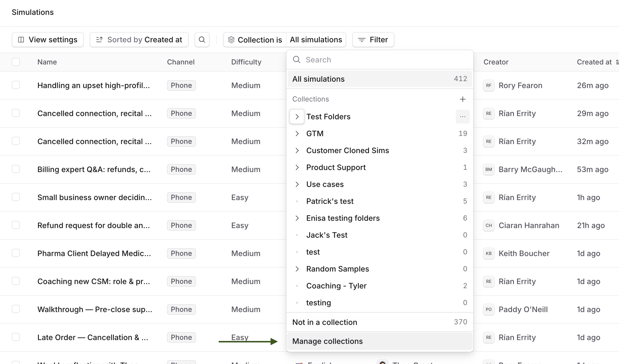The height and width of the screenshot is (364, 619).
Task: Open Test Folders more options ellipsis
Action: [463, 117]
